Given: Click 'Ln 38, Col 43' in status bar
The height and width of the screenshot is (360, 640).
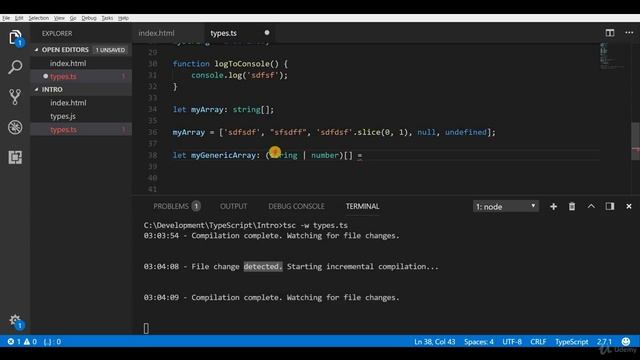Looking at the screenshot, I should click(434, 342).
